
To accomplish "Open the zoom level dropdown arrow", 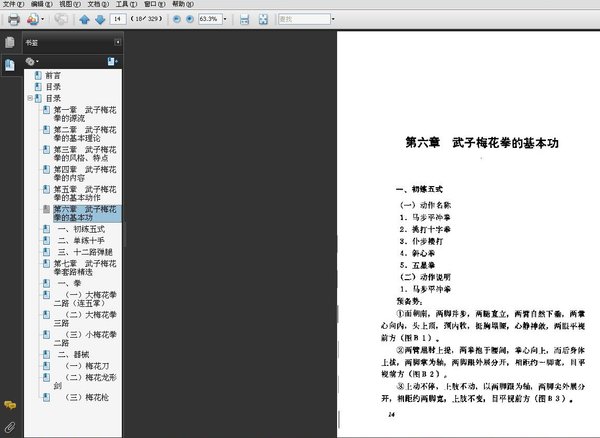I will tap(225, 19).
